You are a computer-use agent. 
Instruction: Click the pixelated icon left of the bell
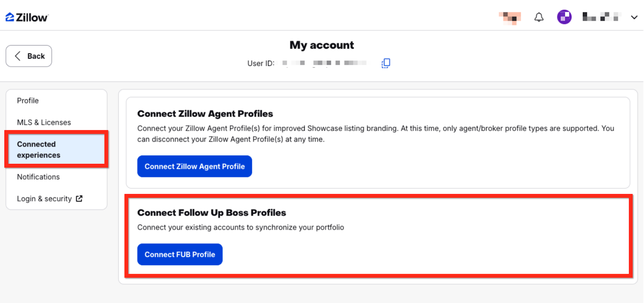point(510,17)
